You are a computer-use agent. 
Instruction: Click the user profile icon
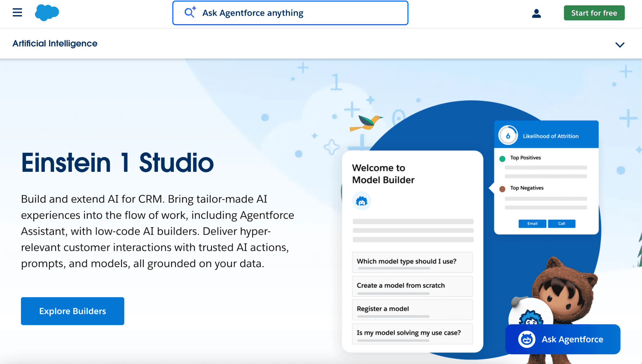click(x=536, y=13)
